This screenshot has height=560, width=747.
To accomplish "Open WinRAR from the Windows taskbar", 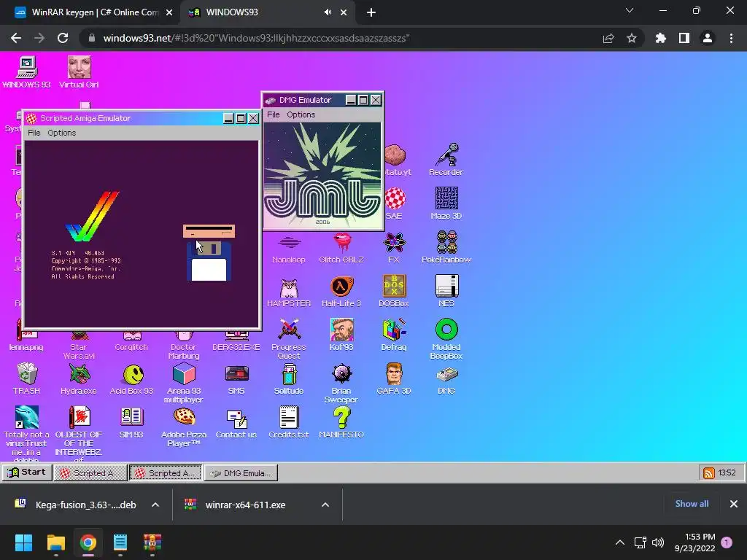I will (x=152, y=542).
